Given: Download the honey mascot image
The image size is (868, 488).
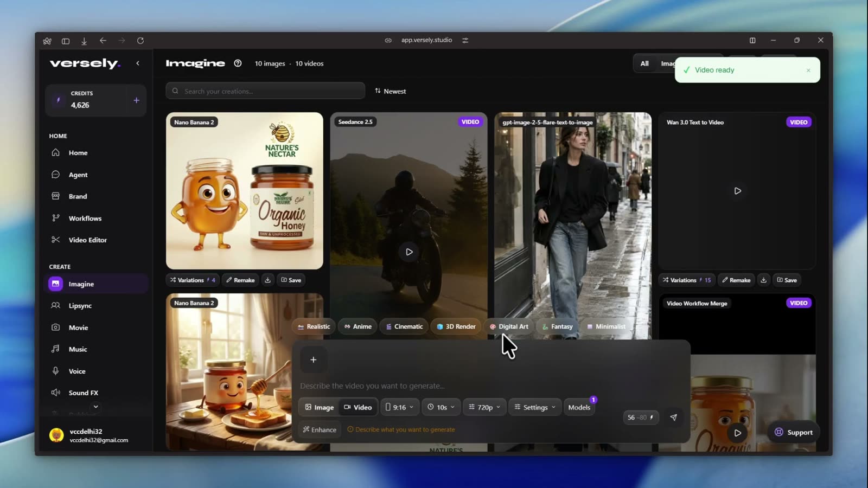Looking at the screenshot, I should (x=267, y=280).
